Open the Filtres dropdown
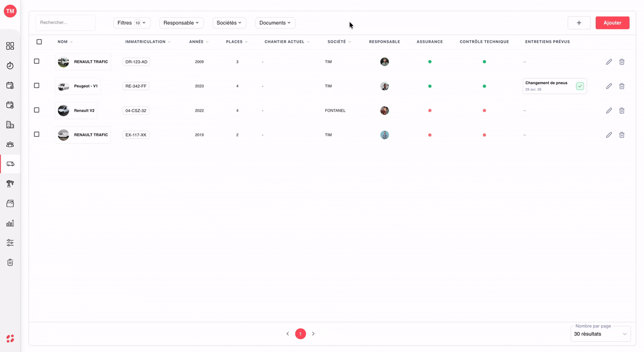 click(x=132, y=23)
